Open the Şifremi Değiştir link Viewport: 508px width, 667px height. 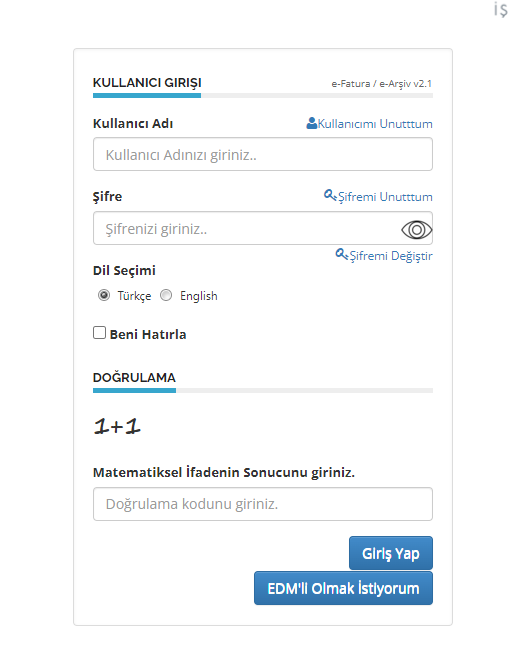point(391,256)
